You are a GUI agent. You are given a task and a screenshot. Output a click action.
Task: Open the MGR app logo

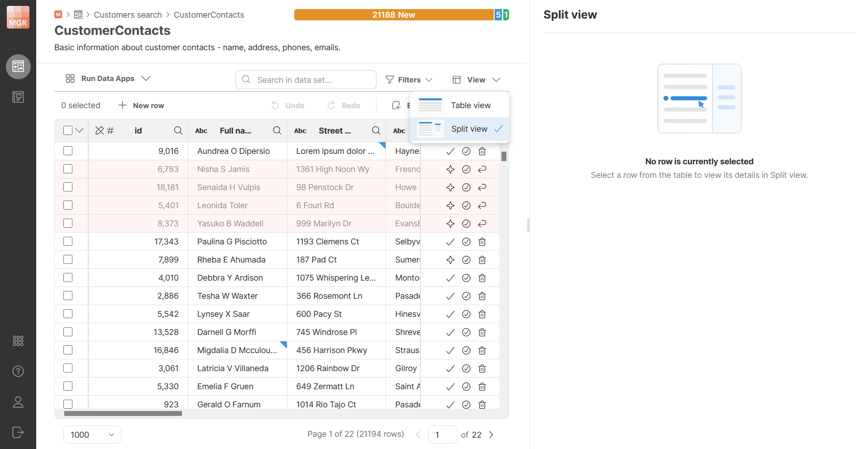(18, 17)
